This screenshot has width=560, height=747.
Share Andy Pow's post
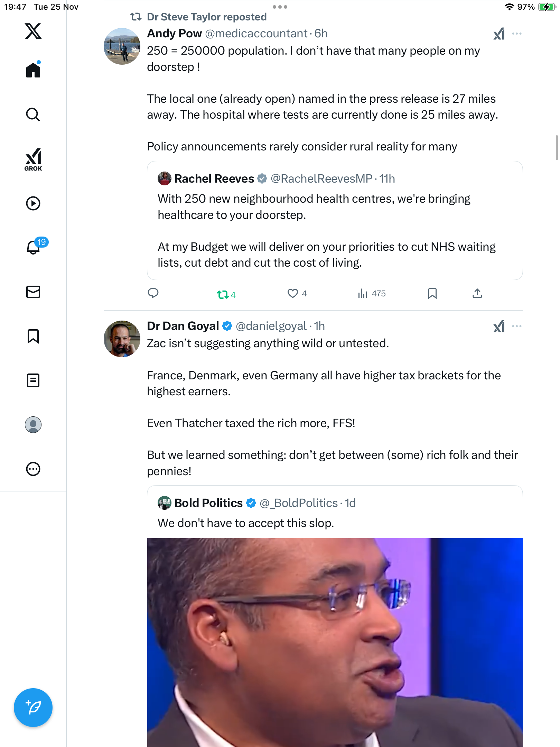477,294
